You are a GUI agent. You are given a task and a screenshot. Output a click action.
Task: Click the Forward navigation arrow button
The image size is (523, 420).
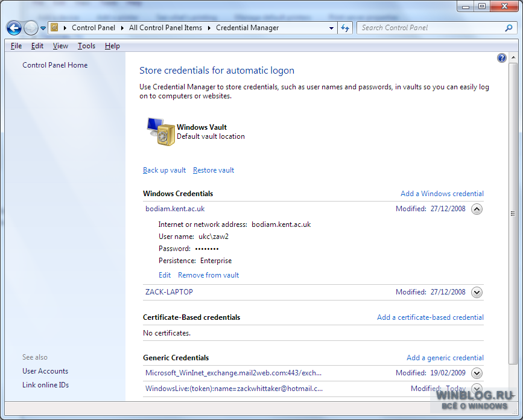31,28
